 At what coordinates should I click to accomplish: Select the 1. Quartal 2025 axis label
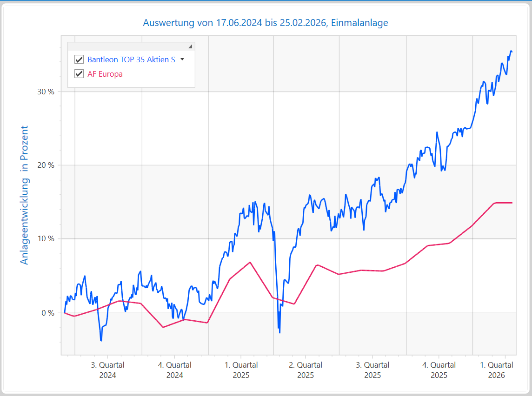pyautogui.click(x=241, y=370)
